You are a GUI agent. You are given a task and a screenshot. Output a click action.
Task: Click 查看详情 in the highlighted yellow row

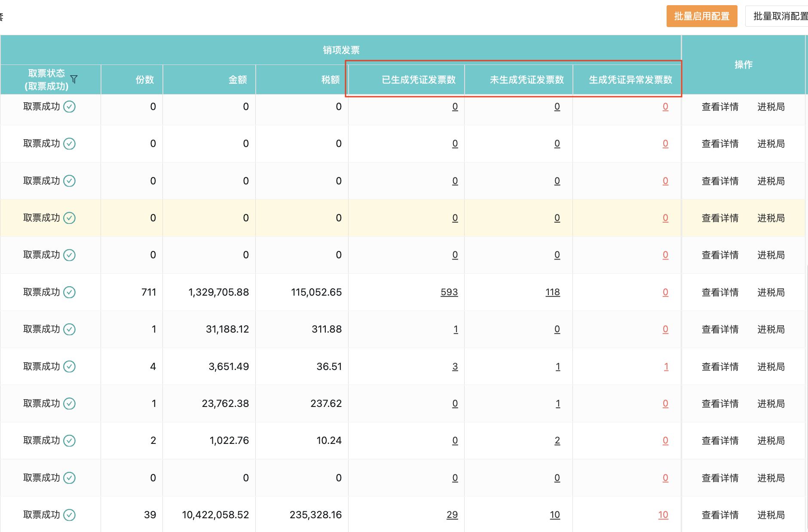pyautogui.click(x=720, y=218)
